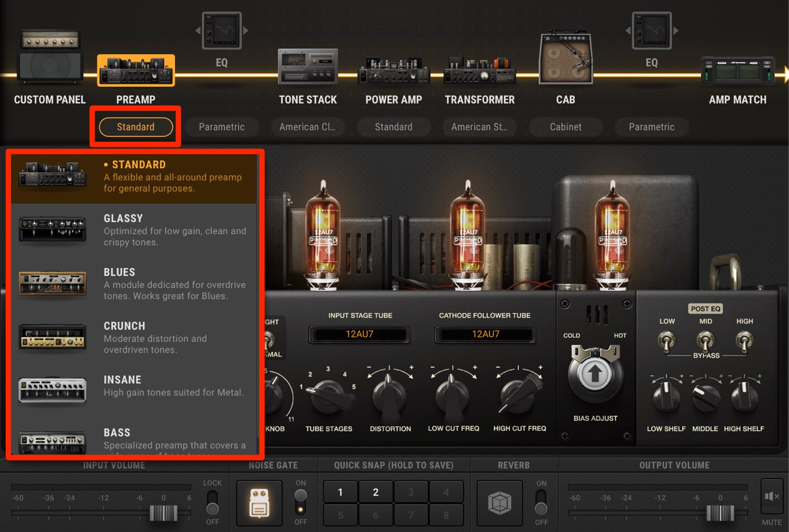
Task: Click the Distortion knob
Action: pyautogui.click(x=390, y=396)
